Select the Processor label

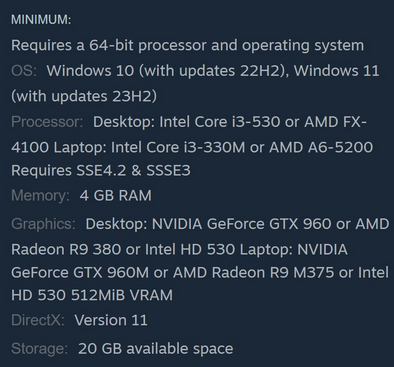tap(47, 122)
